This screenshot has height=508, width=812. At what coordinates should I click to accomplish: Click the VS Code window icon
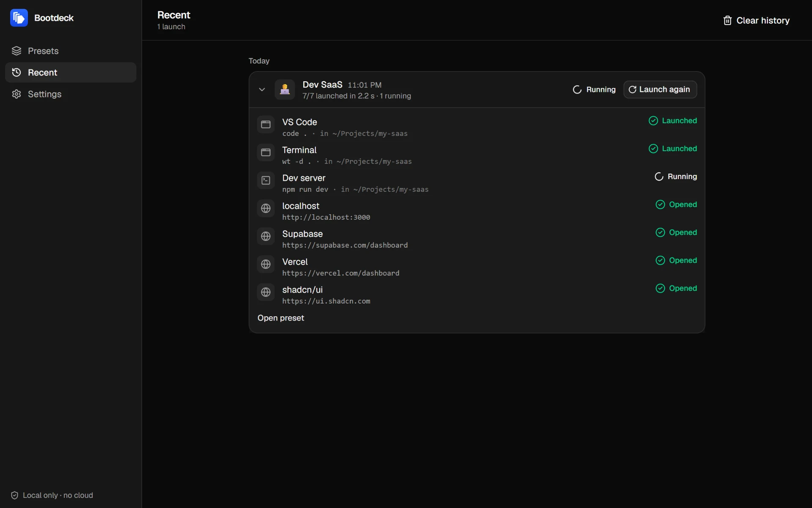point(266,124)
